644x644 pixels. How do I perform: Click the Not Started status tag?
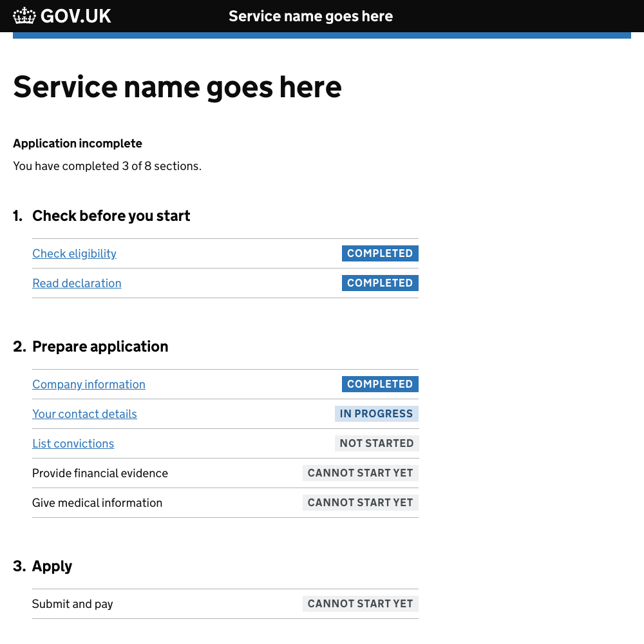[x=377, y=444]
